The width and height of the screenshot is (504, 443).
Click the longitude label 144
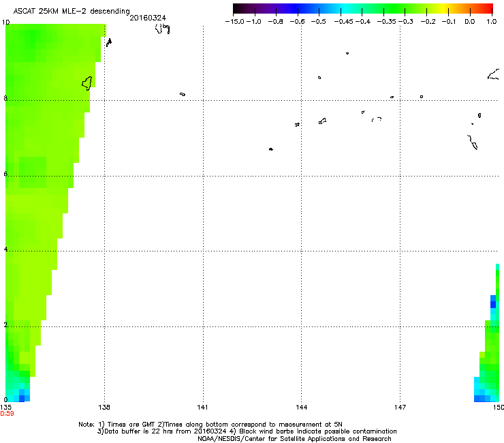coord(302,408)
